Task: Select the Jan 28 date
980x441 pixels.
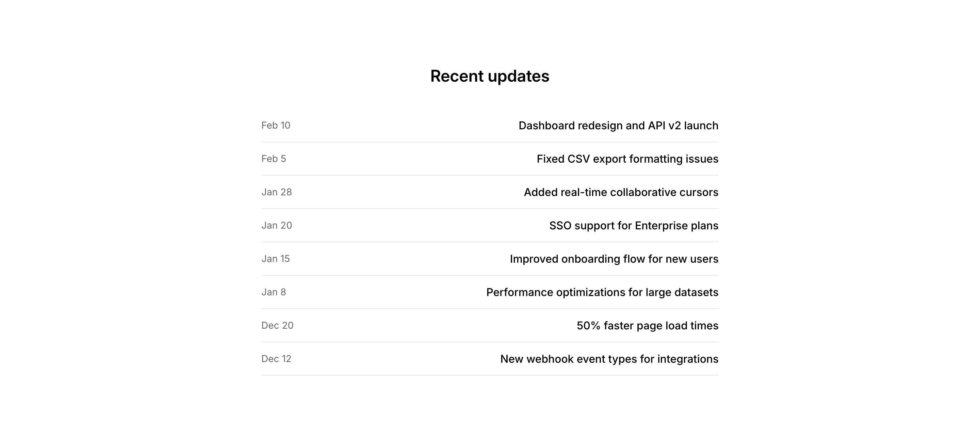Action: click(x=277, y=192)
